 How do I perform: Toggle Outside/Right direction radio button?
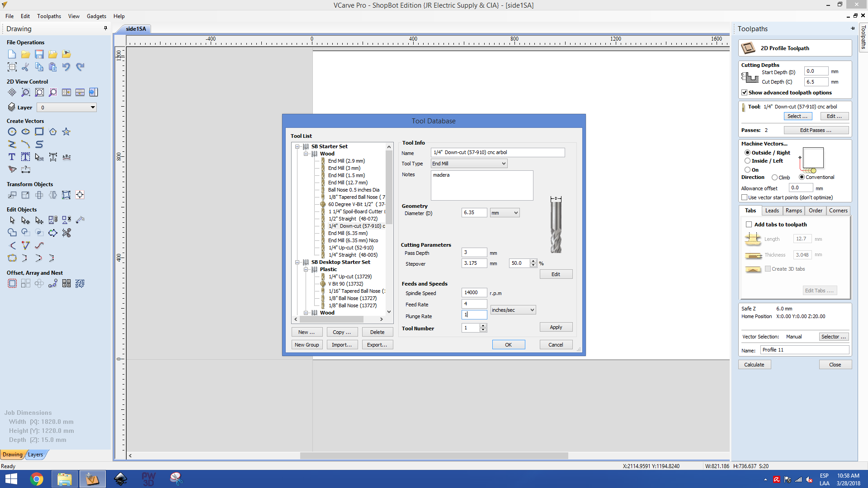point(747,152)
